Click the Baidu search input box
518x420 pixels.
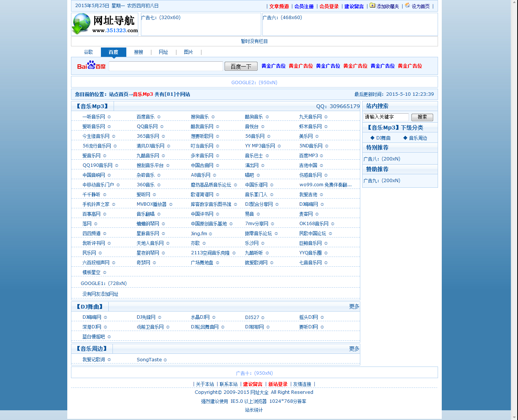point(166,66)
